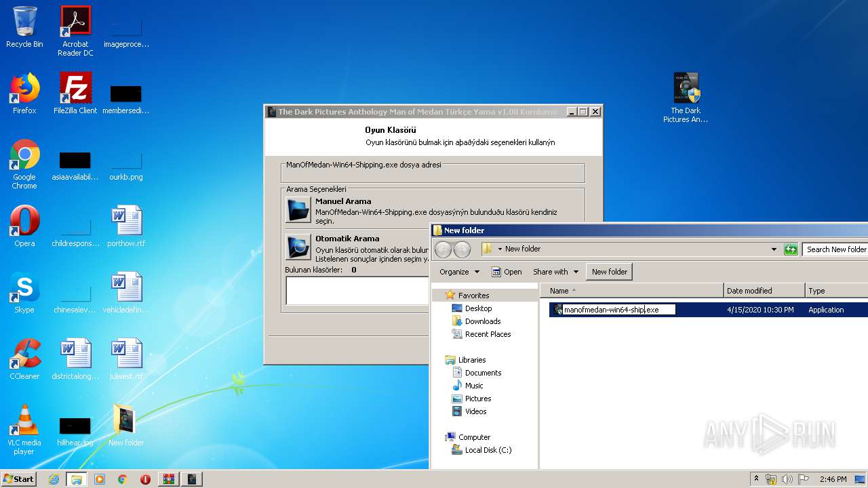This screenshot has width=868, height=488.
Task: Select Favorites in navigation pane
Action: (x=473, y=296)
